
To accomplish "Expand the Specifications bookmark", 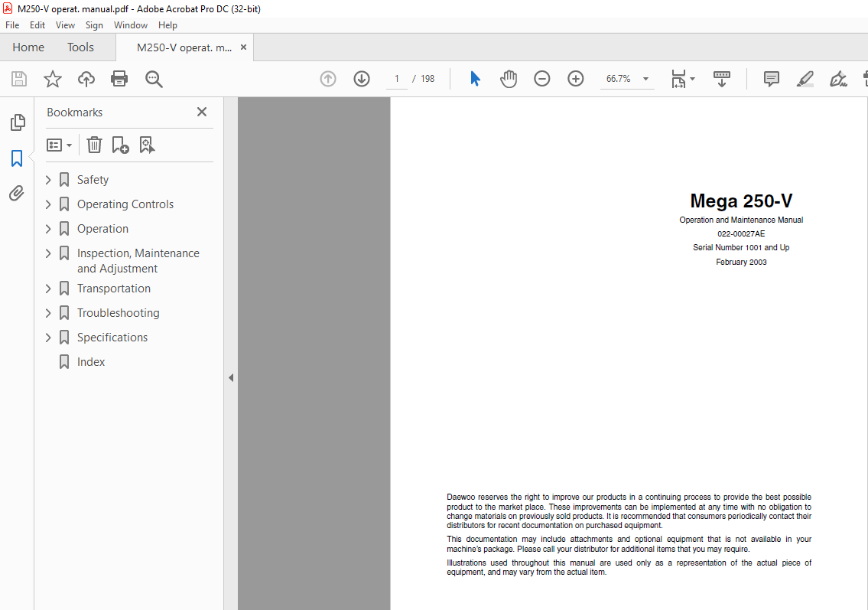I will (48, 337).
